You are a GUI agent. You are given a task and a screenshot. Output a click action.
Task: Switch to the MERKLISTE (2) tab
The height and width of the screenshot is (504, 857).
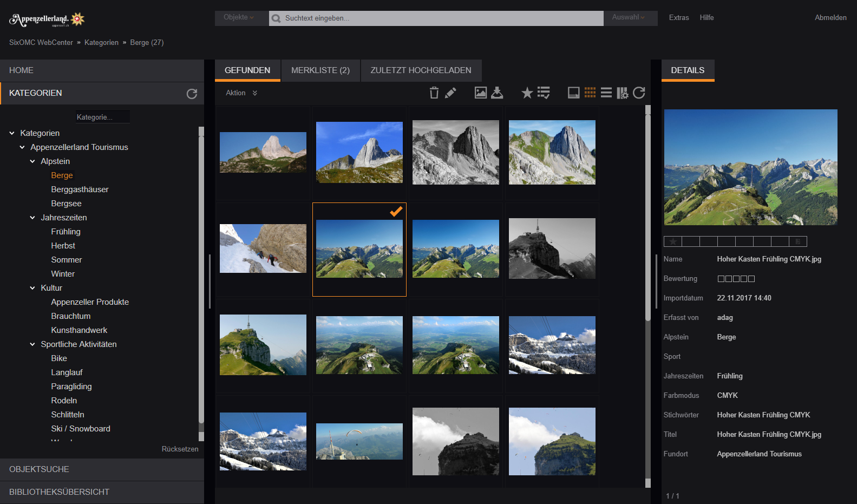click(x=320, y=70)
